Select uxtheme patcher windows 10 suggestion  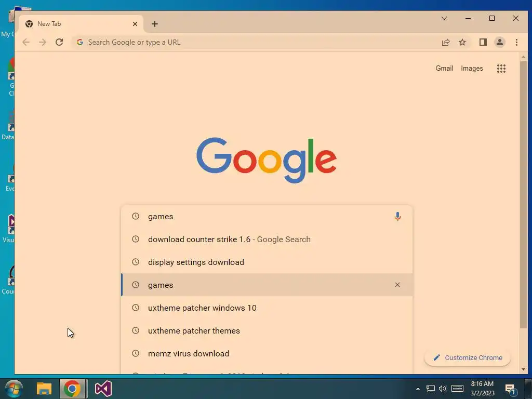(267, 308)
